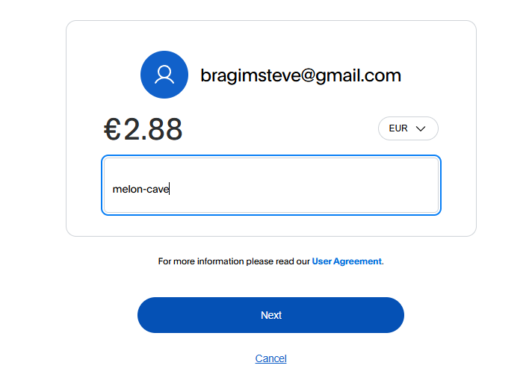Viewport: 532px width, 392px height.
Task: Click the person silhouette in the profile circle
Action: [x=164, y=75]
